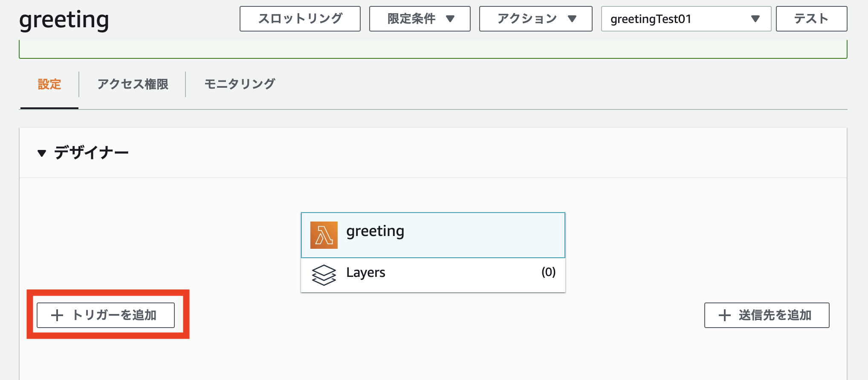Select the 設定 tab
The height and width of the screenshot is (380, 868).
coord(49,84)
